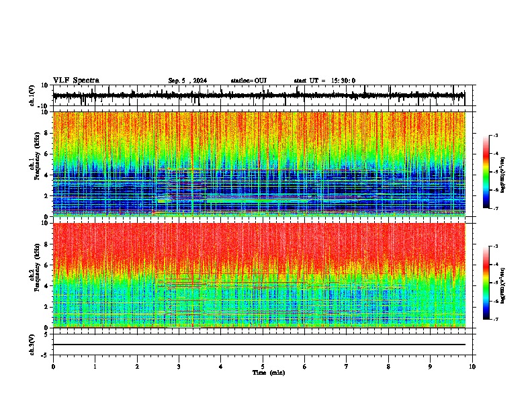The image size is (532, 411).
Task: Click the ch.1 voltage waveform trace
Action: click(x=259, y=95)
